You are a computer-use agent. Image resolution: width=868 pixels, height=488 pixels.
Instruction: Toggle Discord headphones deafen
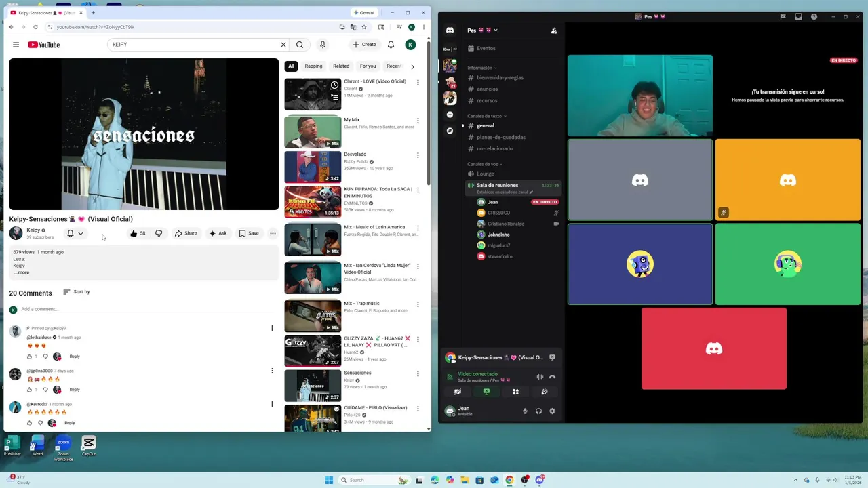point(538,411)
